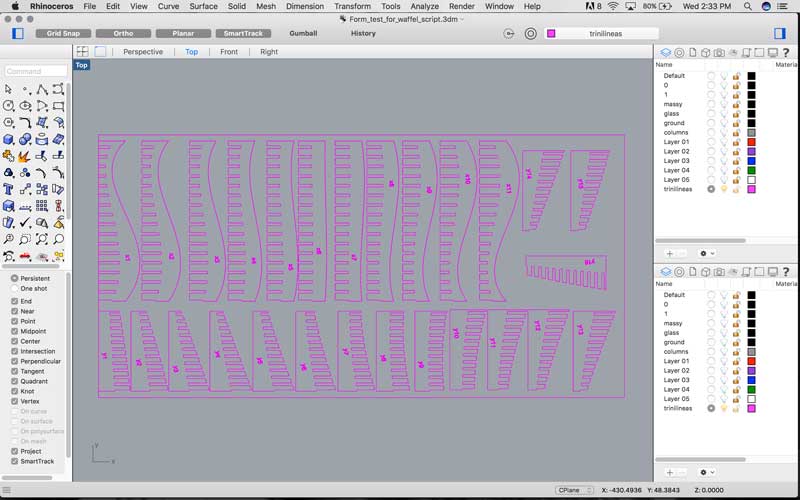Select the pointer selection tool
Viewport: 800px width, 500px height.
[x=8, y=89]
